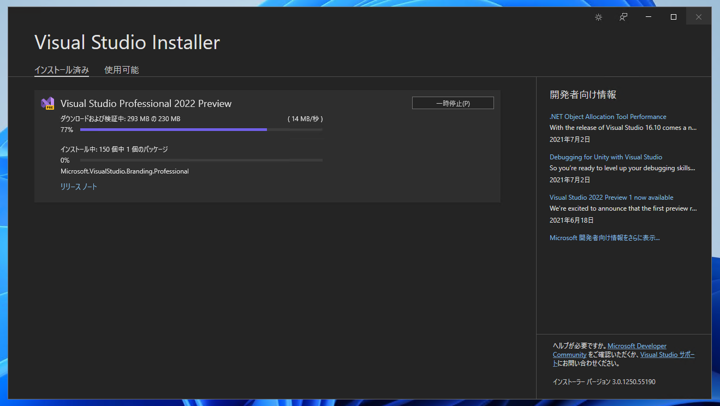This screenshot has height=406, width=720.
Task: Open Debugging for Unity with Visual Studio article
Action: coord(606,157)
